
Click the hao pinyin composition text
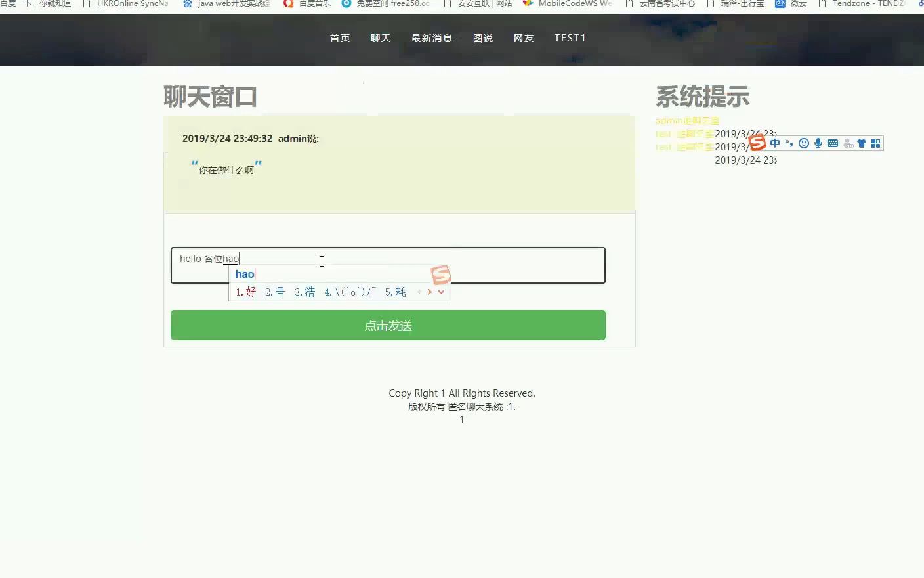click(245, 275)
